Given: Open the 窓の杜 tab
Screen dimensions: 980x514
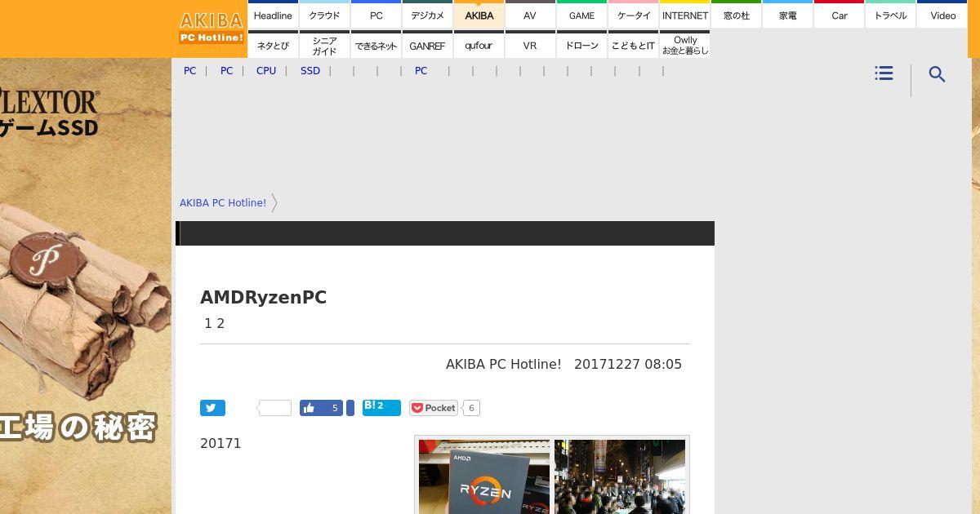Looking at the screenshot, I should (736, 15).
